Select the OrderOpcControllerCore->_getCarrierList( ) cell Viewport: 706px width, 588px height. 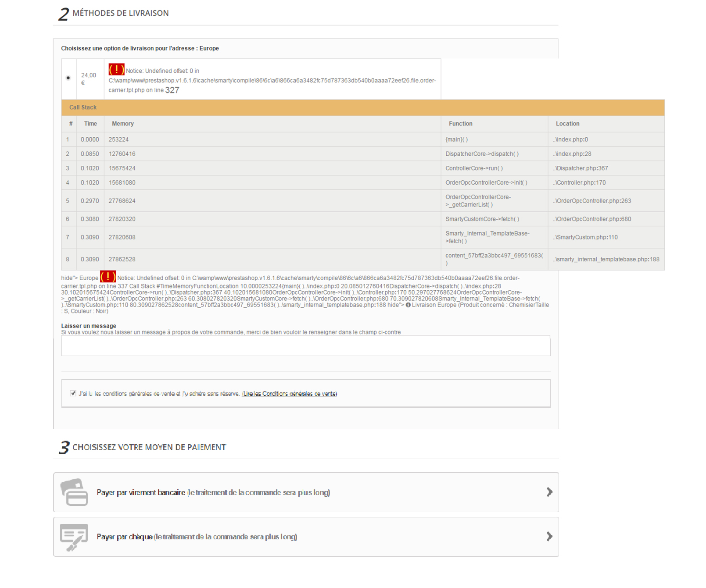pyautogui.click(x=495, y=201)
